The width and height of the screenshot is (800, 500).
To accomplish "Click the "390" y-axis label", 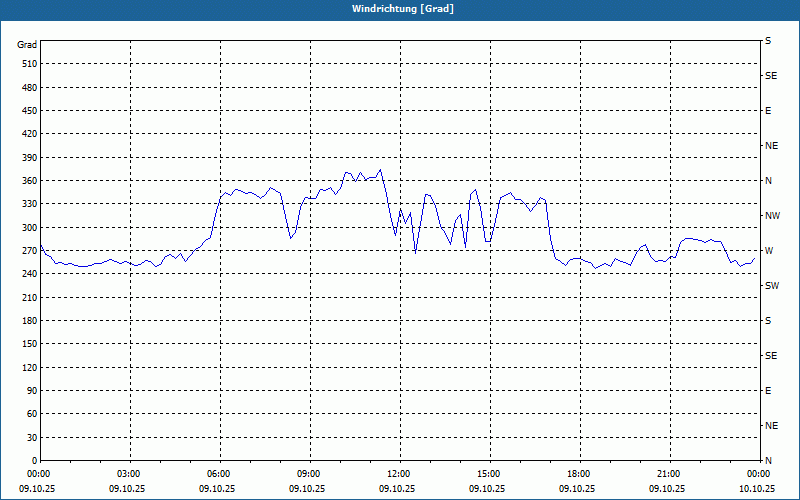I will click(x=30, y=158).
